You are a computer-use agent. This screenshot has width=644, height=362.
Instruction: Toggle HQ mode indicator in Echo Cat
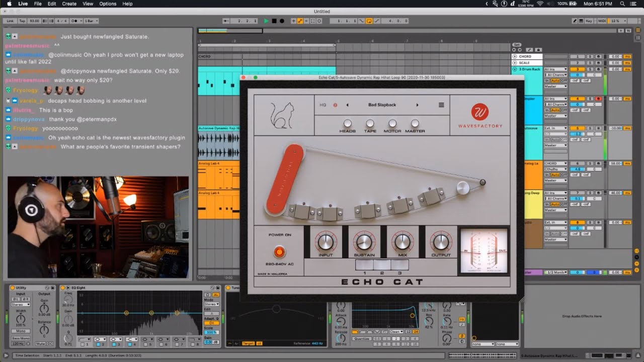tap(336, 105)
